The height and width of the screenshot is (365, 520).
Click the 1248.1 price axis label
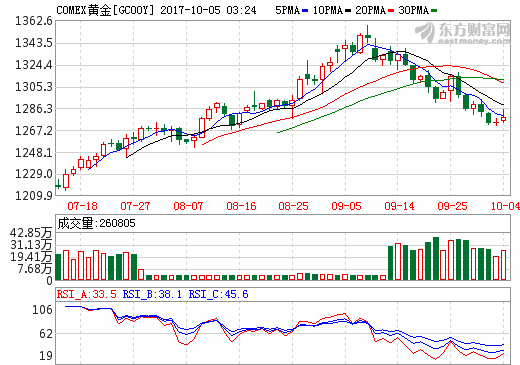click(34, 153)
